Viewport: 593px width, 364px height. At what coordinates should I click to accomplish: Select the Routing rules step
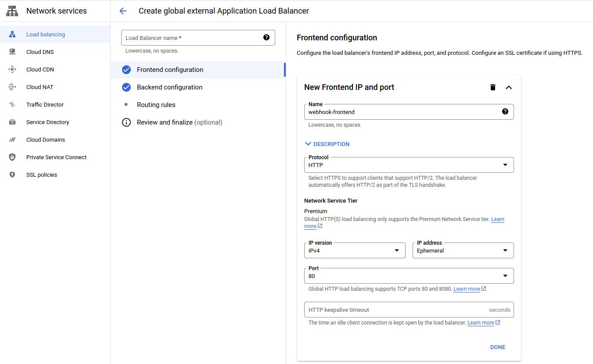click(x=198, y=105)
